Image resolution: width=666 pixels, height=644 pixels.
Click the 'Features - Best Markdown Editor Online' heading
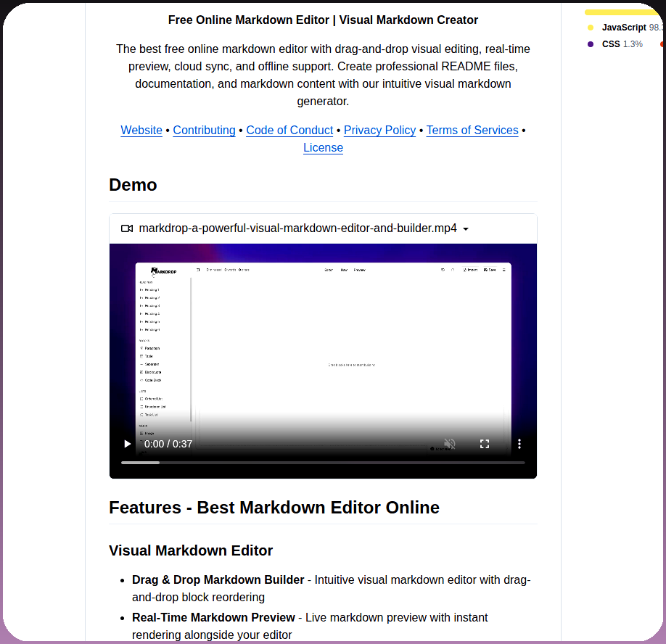[274, 508]
